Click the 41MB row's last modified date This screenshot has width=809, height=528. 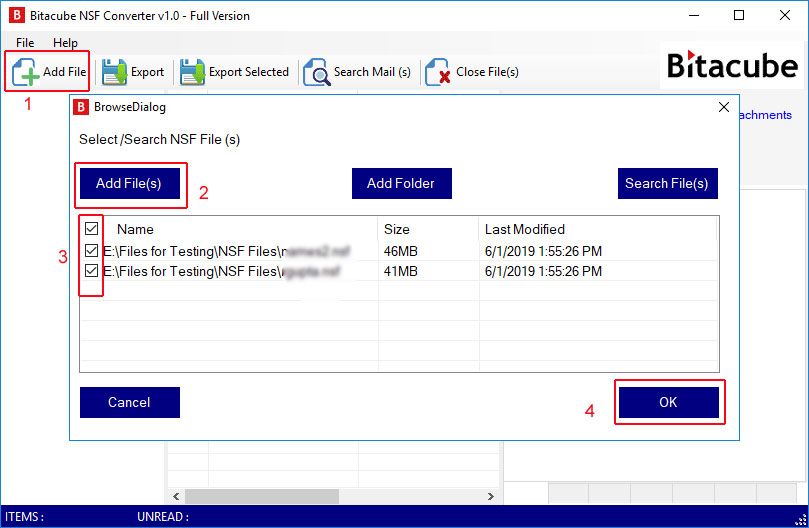[x=543, y=271]
